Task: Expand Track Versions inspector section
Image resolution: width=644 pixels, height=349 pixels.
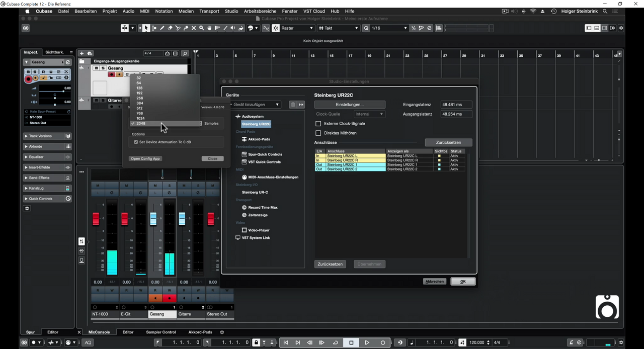Action: (x=47, y=136)
